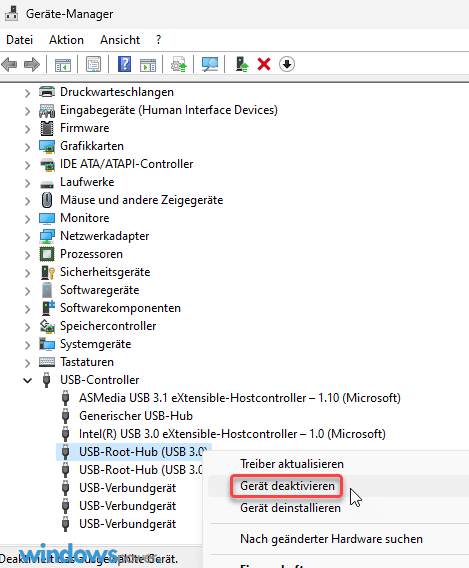469x568 pixels.
Task: Click the blue Help question mark icon
Action: point(125,64)
